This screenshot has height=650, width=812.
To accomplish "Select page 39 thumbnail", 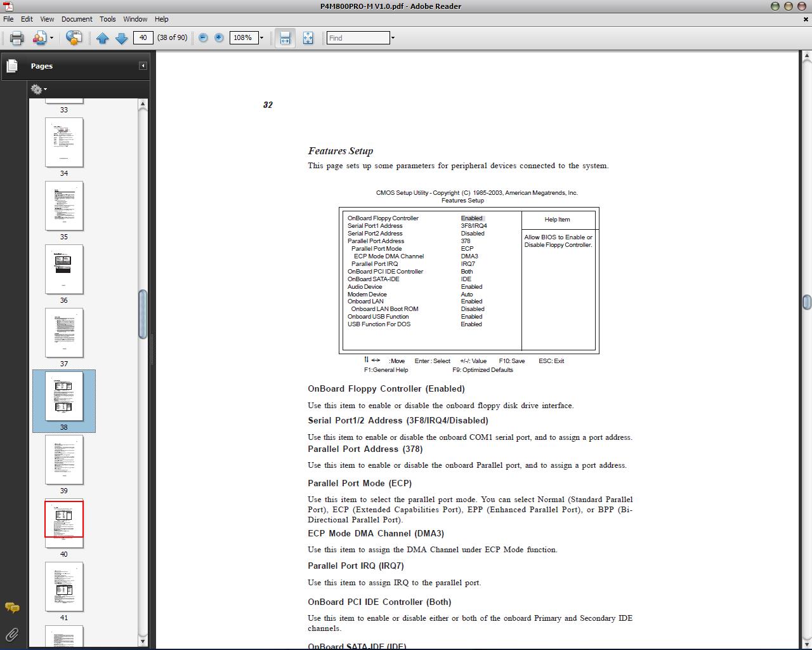I will click(64, 460).
